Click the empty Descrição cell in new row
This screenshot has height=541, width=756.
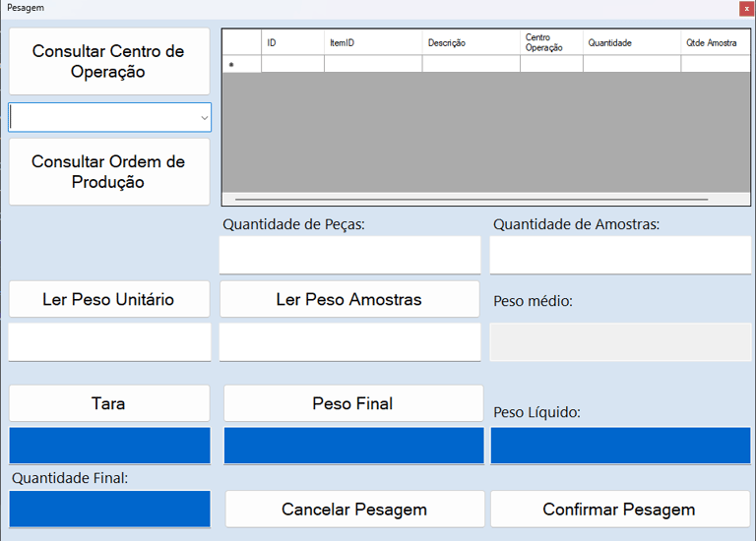point(472,64)
